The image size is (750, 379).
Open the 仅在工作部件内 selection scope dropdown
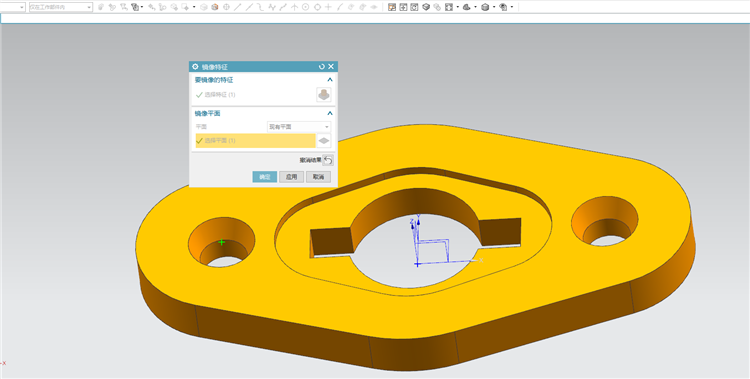point(61,7)
